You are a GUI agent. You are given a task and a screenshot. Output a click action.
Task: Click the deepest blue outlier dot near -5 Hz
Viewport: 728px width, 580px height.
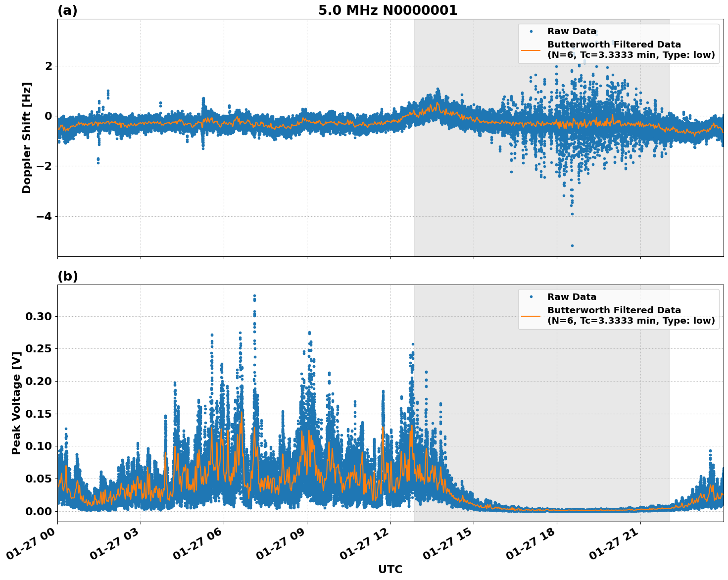pyautogui.click(x=572, y=244)
